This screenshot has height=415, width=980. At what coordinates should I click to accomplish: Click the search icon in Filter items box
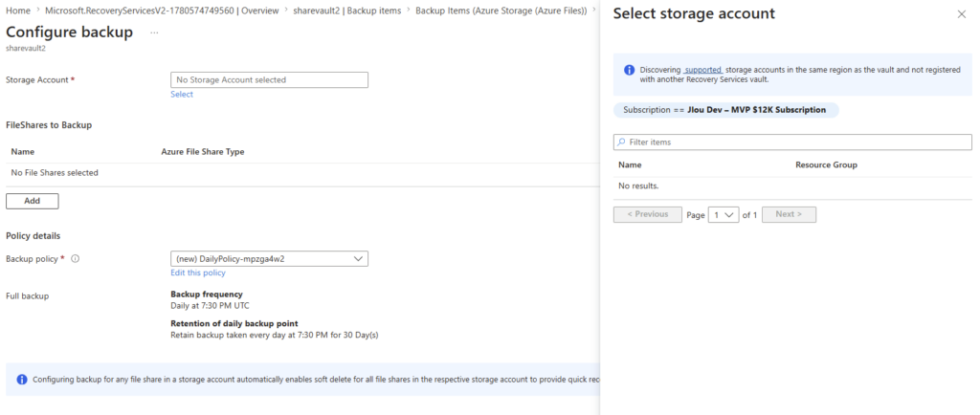pyautogui.click(x=621, y=142)
